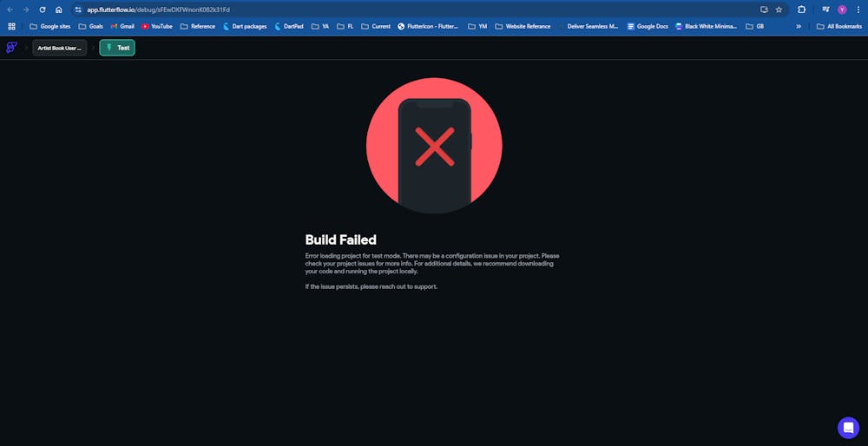Open the All Bookmarks folder
Screen dimensions: 868x446
(x=839, y=27)
